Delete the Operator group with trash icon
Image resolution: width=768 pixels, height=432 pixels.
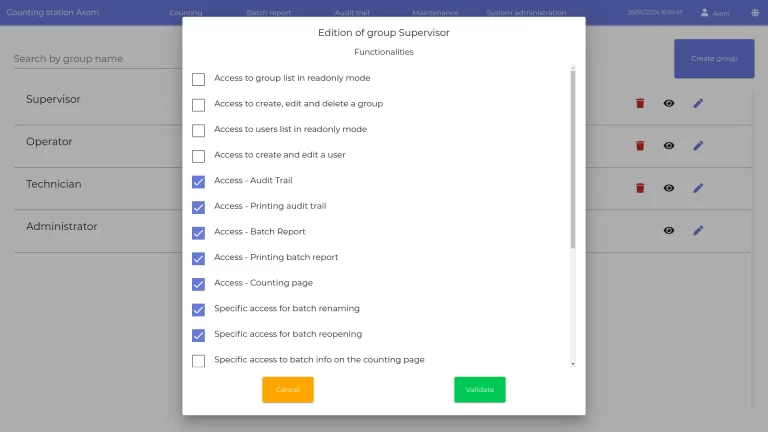[640, 145]
